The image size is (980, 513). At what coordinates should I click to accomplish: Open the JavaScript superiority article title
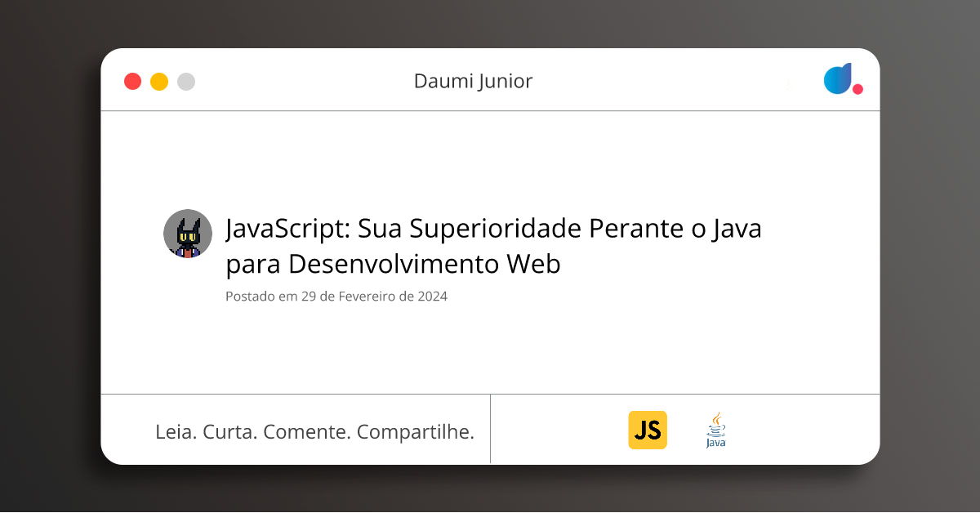click(x=490, y=246)
